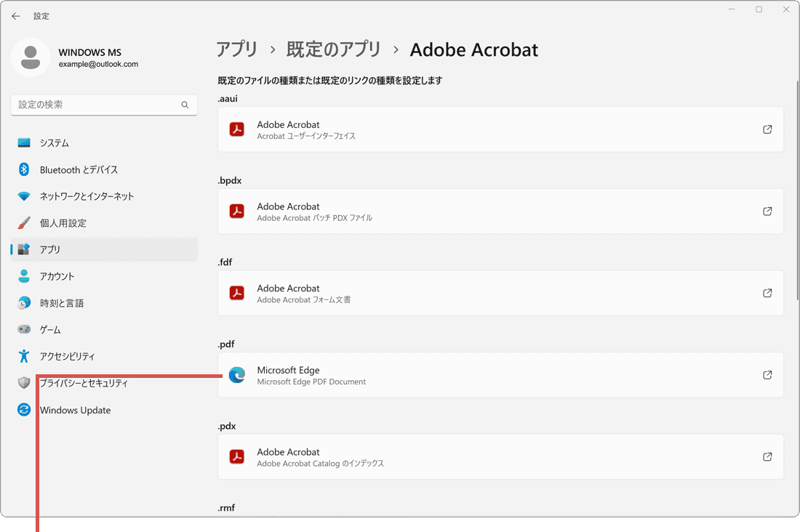Open アカウント via its person icon

point(23,276)
